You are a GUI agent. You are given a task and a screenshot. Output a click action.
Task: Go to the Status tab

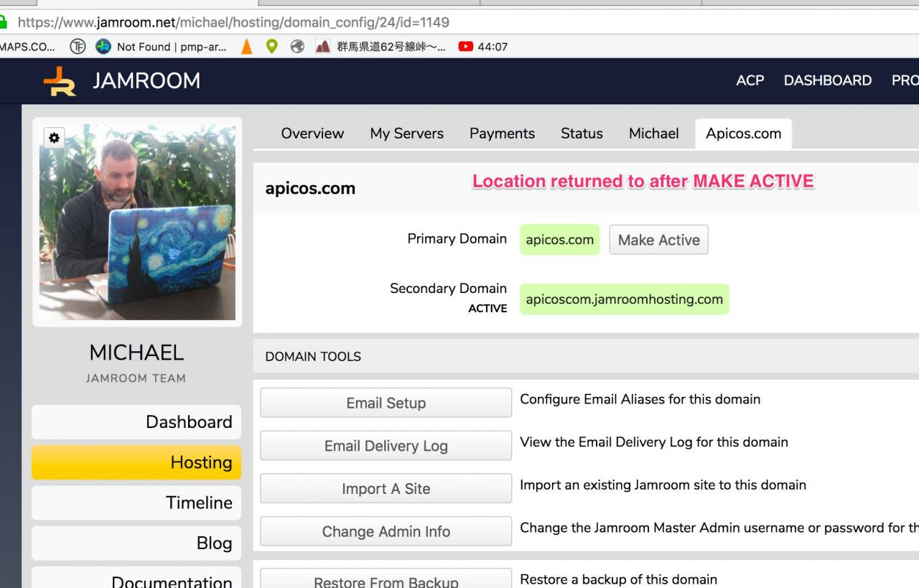pyautogui.click(x=582, y=134)
